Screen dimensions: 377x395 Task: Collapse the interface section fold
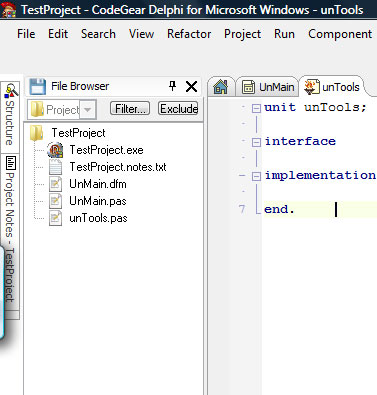pos(256,142)
